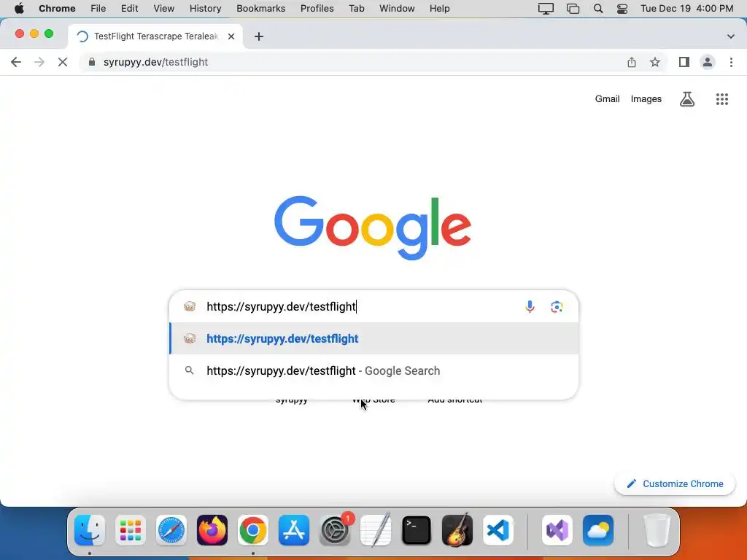Open the Window menu
The image size is (747, 560).
pos(397,9)
